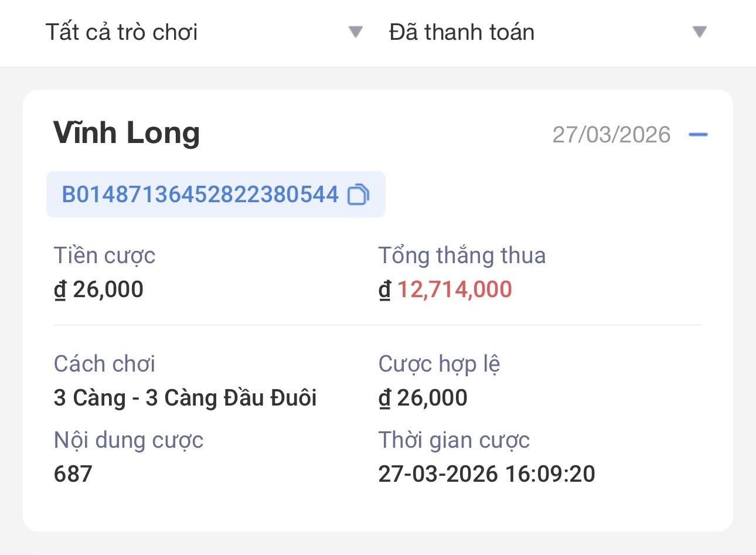Click the "Cược hợp lệ" label
Screen dimensions: 756x555
coord(439,364)
